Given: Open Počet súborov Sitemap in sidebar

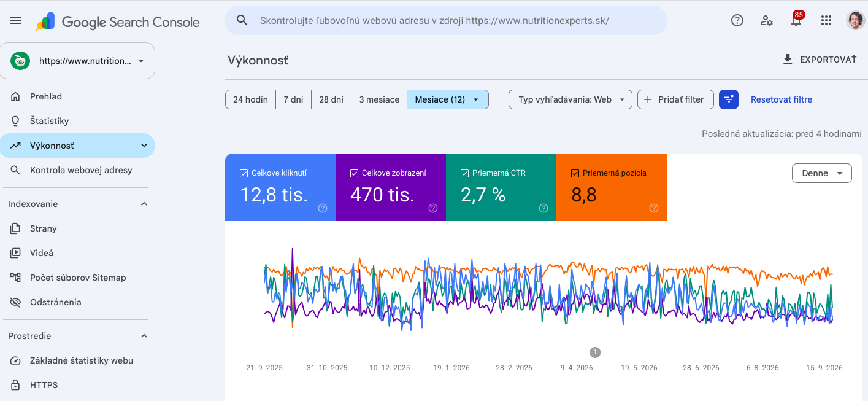Looking at the screenshot, I should [77, 278].
